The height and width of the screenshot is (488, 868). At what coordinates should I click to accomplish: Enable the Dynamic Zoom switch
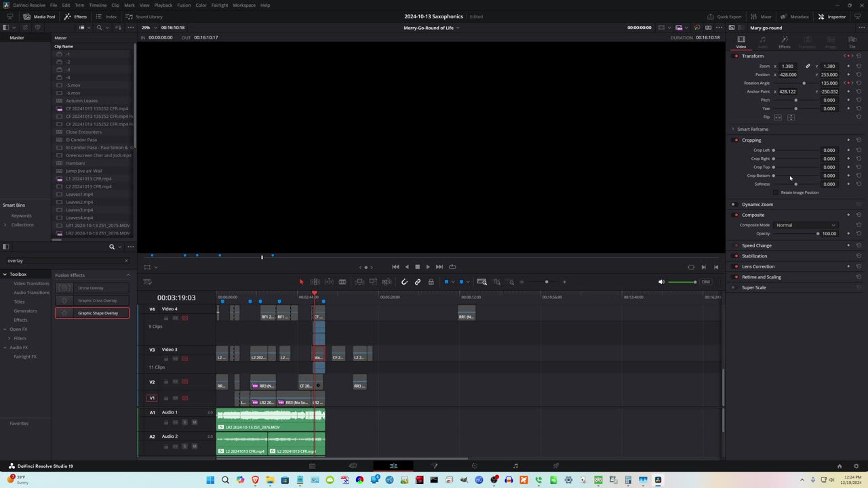click(x=733, y=204)
